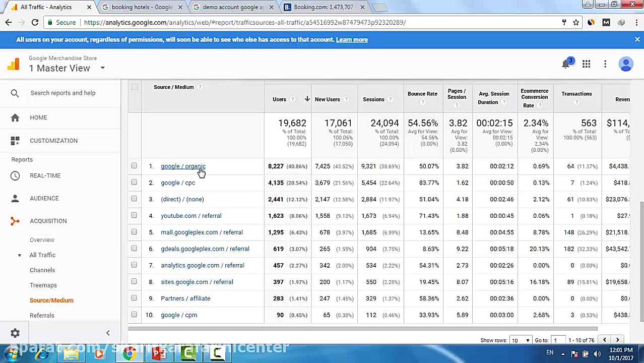Screen dimensions: 644x363
Task: Open the Google apps grid icon
Action: (586, 64)
